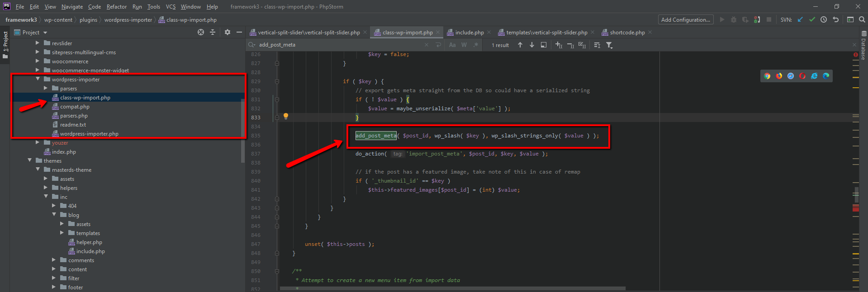This screenshot has height=292, width=868.
Task: Open the Refactor menu
Action: [117, 6]
